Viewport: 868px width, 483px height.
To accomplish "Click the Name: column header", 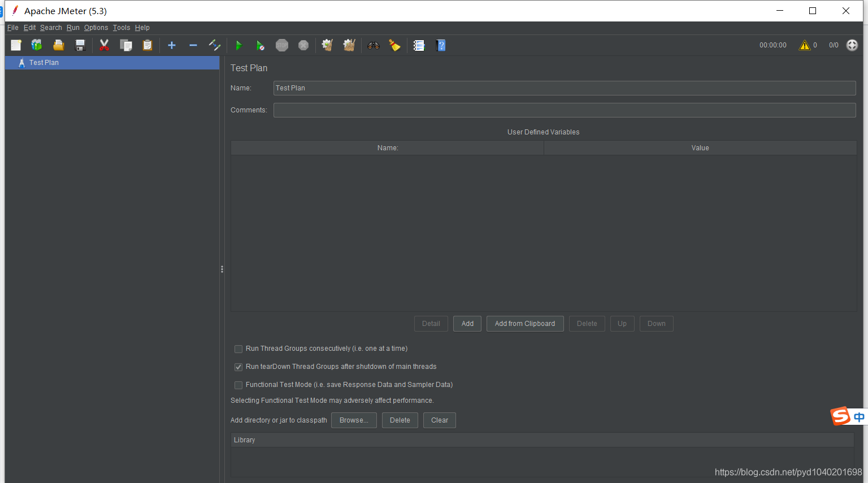I will [x=388, y=148].
